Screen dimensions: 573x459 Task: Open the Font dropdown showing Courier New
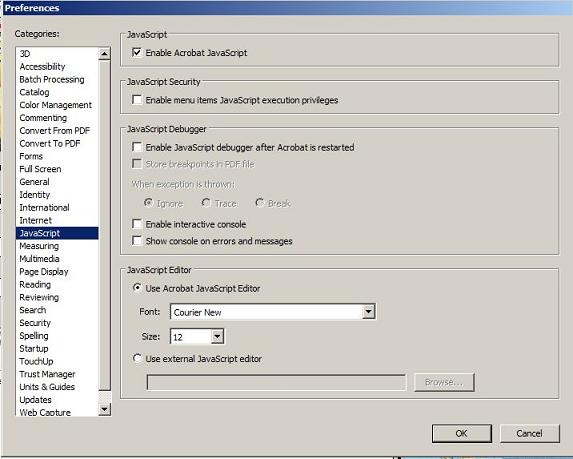click(368, 312)
